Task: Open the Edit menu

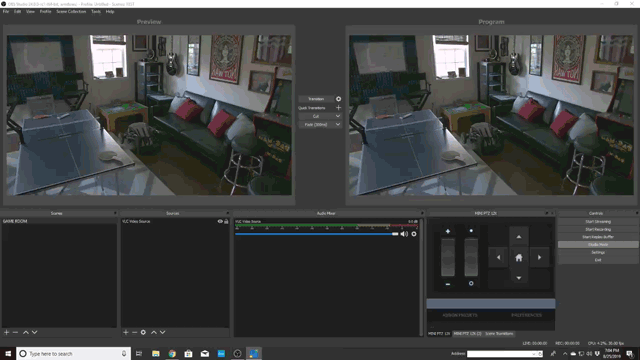Action: [x=18, y=11]
